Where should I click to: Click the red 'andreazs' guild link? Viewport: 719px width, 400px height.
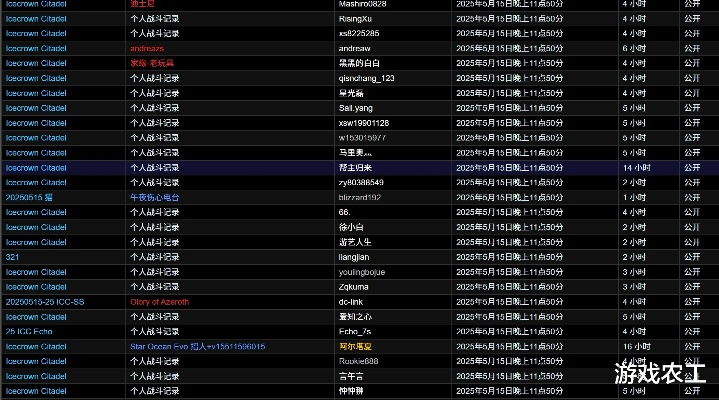(x=147, y=48)
